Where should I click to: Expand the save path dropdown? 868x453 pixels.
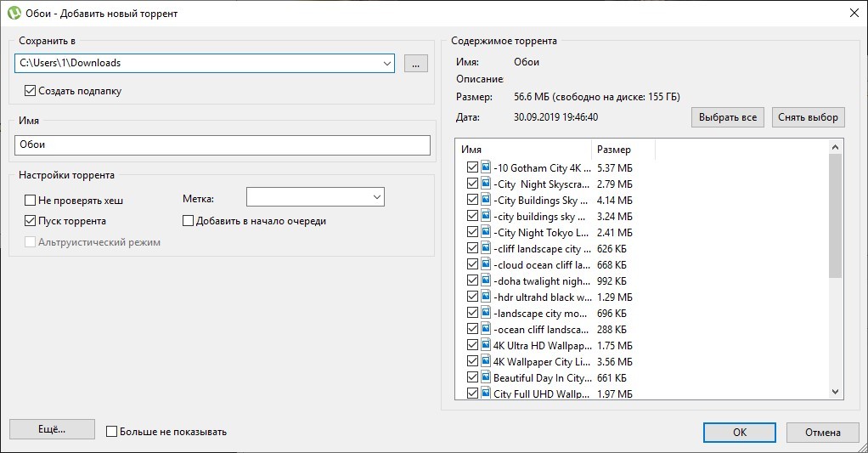coord(386,63)
